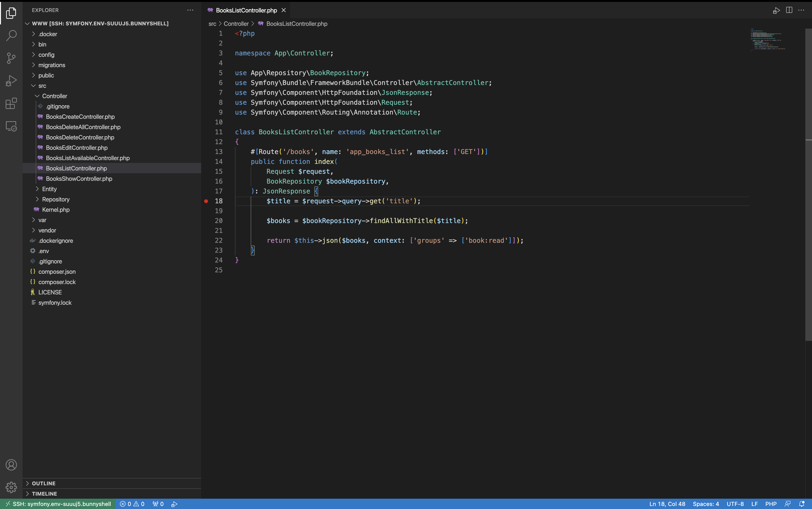
Task: Expand the Entity folder
Action: 112,189
